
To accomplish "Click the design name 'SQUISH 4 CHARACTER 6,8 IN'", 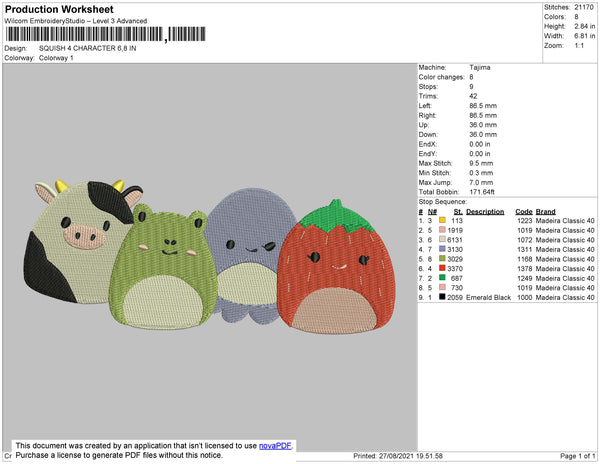I will point(87,48).
